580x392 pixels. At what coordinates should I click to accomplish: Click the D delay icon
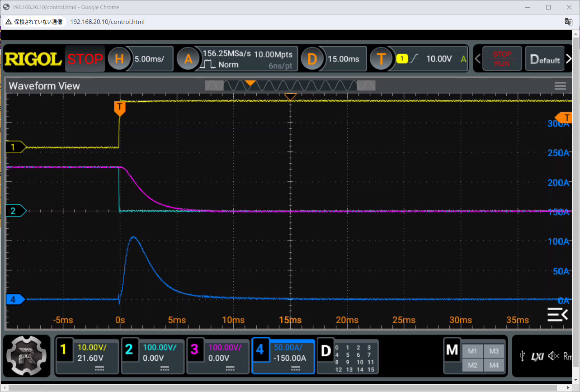tap(313, 59)
